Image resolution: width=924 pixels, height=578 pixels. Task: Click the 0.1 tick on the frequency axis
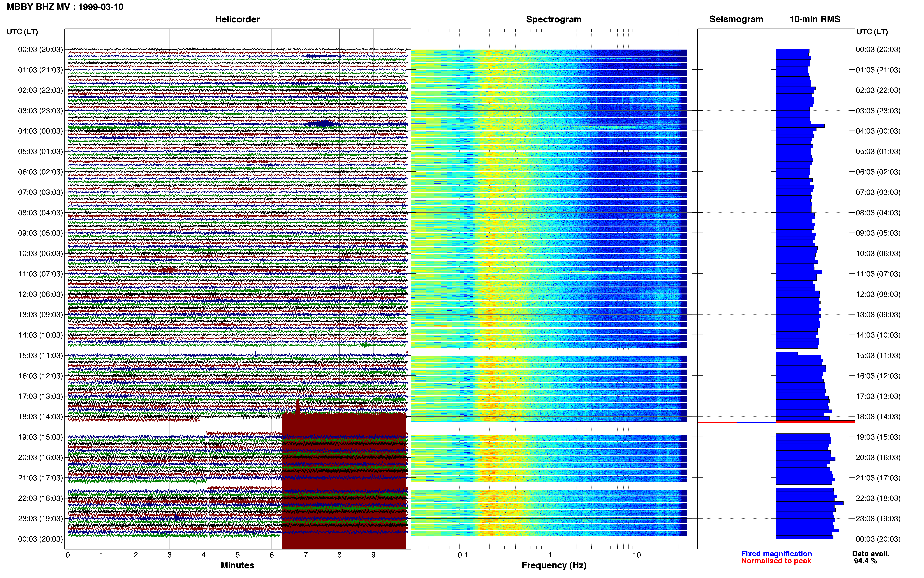[463, 555]
